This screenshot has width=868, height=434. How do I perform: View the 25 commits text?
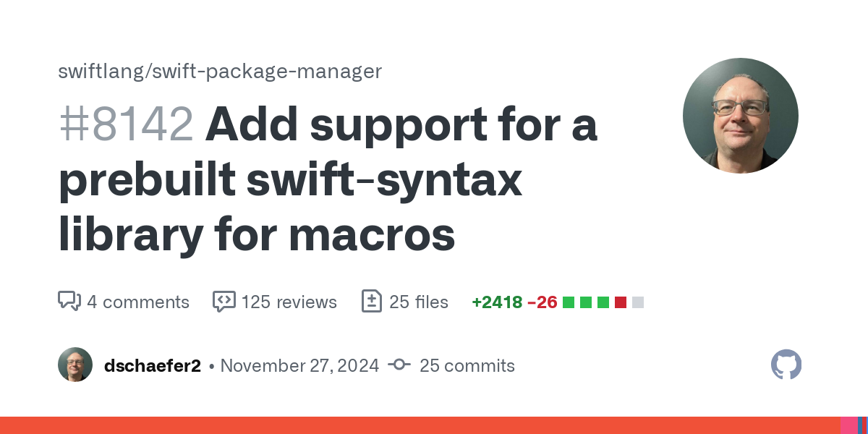[467, 365]
